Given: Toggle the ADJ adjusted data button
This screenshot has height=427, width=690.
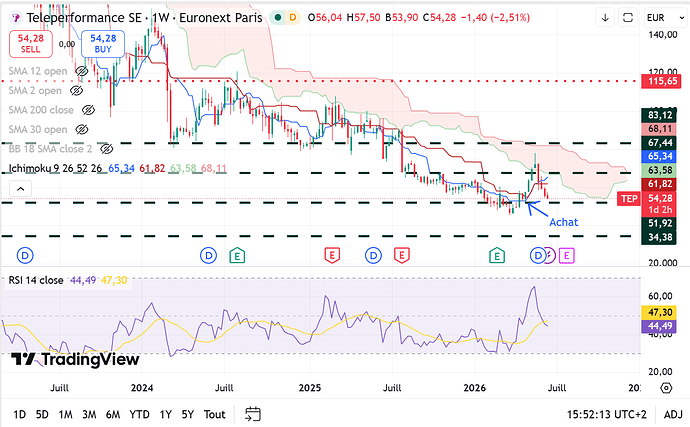Looking at the screenshot, I should tap(673, 414).
